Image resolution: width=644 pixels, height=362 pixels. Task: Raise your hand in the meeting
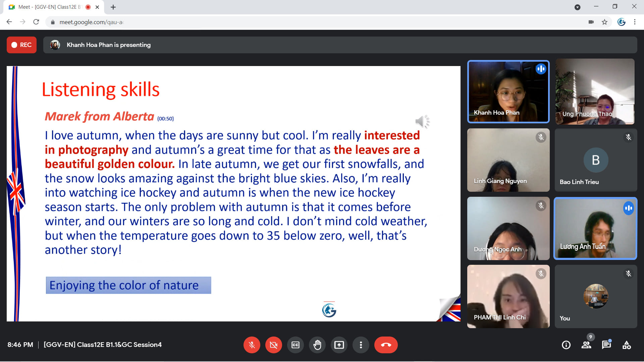317,345
